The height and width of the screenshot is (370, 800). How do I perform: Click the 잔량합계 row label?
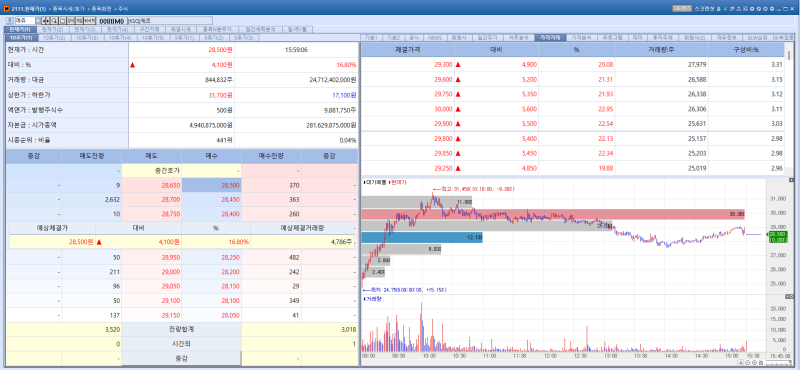tap(182, 330)
